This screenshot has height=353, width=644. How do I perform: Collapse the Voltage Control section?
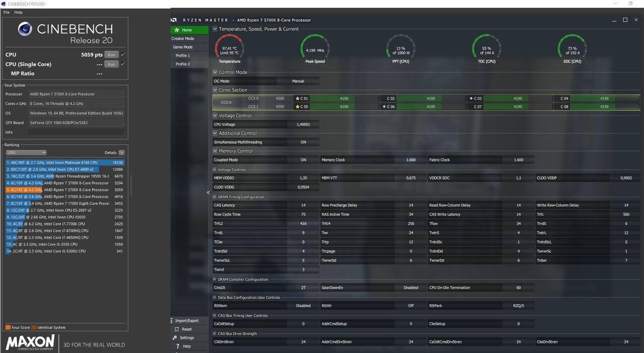tap(215, 116)
